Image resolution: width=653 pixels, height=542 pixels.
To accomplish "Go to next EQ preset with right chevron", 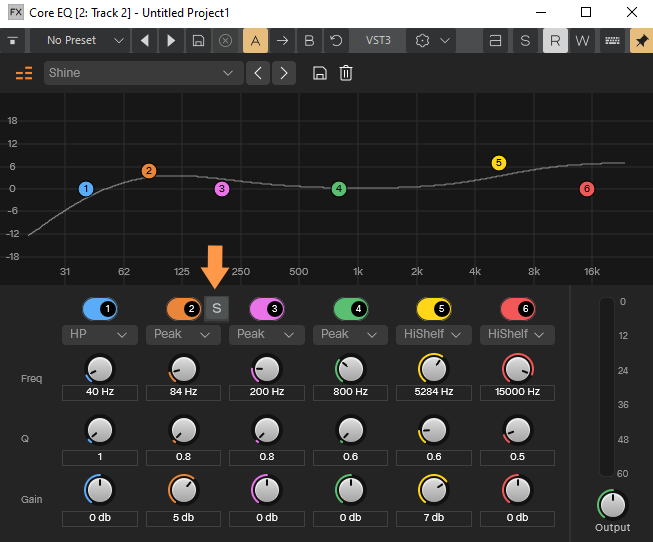I will 284,73.
